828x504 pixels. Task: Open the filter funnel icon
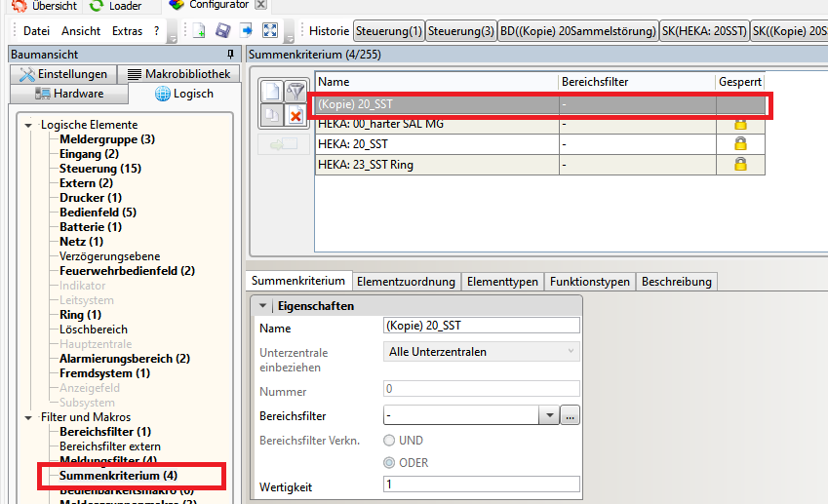click(x=296, y=92)
